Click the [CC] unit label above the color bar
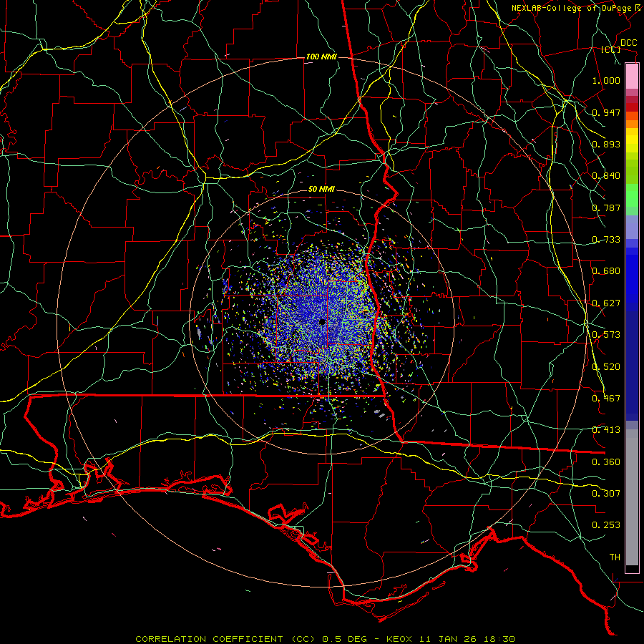The width and height of the screenshot is (644, 644). pyautogui.click(x=611, y=49)
